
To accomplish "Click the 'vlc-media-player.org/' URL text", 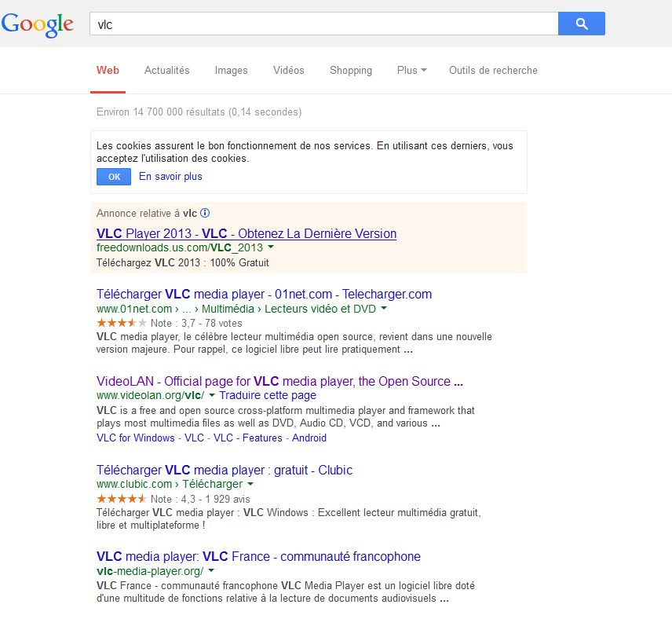I will (x=150, y=571).
